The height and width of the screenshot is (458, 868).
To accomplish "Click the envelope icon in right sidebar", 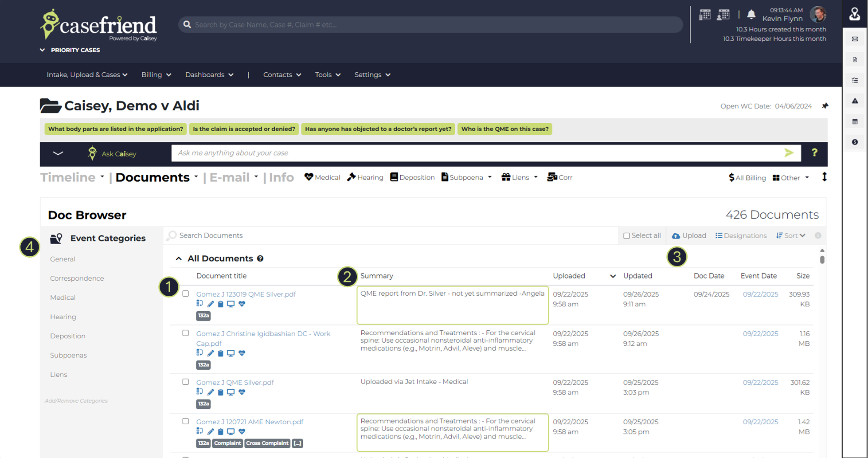I will pyautogui.click(x=855, y=39).
